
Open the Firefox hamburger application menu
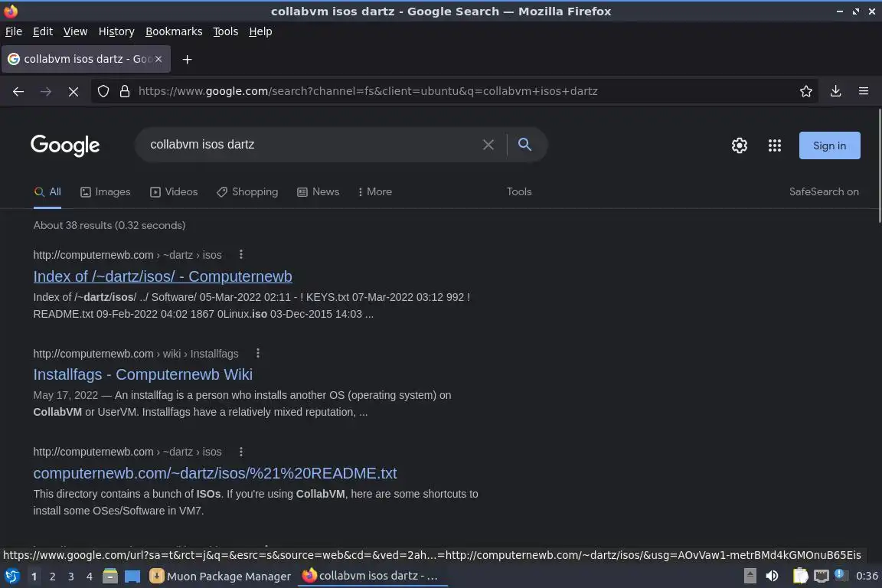[x=864, y=91]
